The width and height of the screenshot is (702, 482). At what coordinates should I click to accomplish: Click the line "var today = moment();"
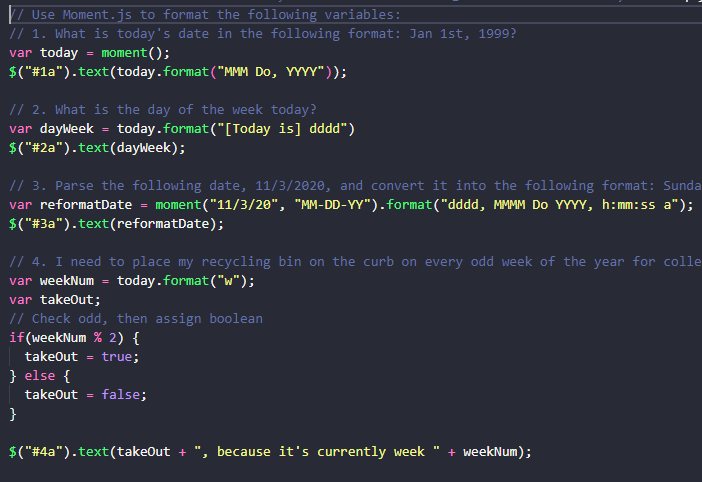click(x=90, y=53)
